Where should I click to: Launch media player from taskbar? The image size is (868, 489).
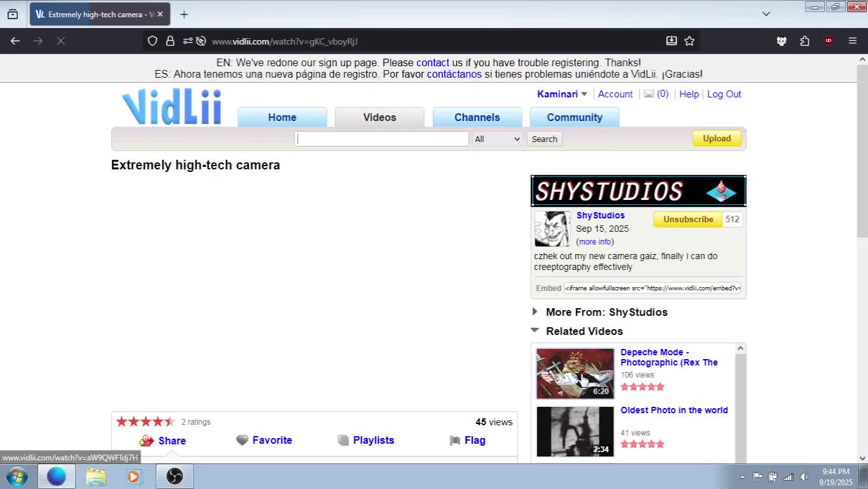point(134,476)
